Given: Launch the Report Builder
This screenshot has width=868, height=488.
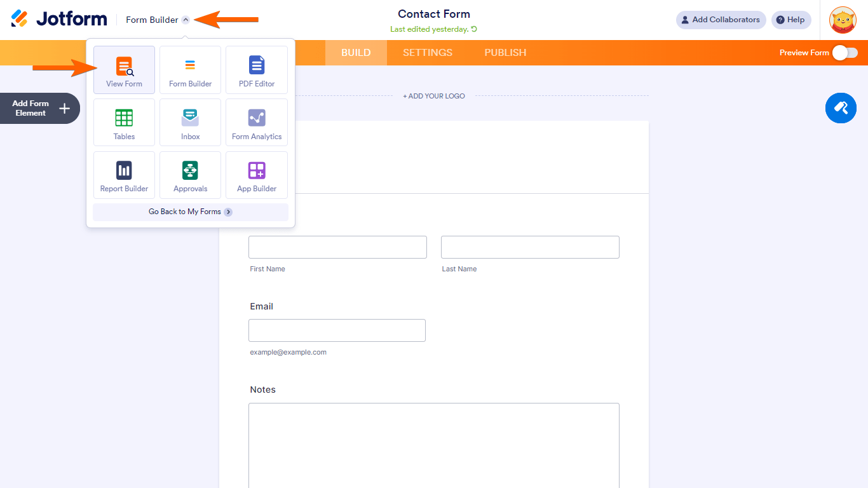Looking at the screenshot, I should 124,175.
